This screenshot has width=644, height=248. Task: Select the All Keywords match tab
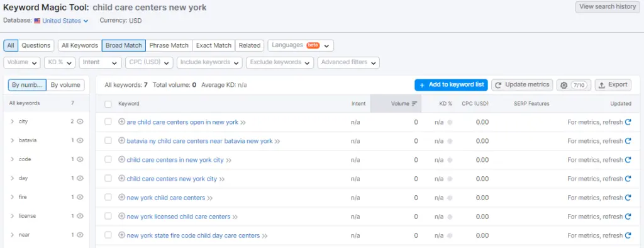pyautogui.click(x=80, y=45)
